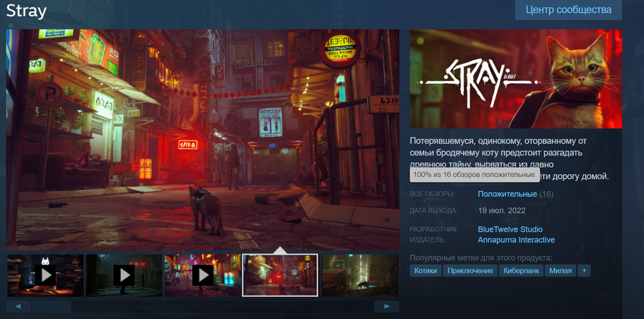Click the ВСЕ ОБЗОРЫ label
Screen dimensions: 644x319
point(432,194)
